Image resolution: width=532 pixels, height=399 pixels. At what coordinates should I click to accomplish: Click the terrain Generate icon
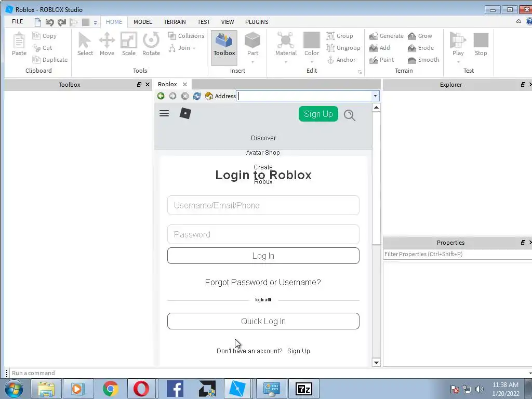[x=374, y=36]
